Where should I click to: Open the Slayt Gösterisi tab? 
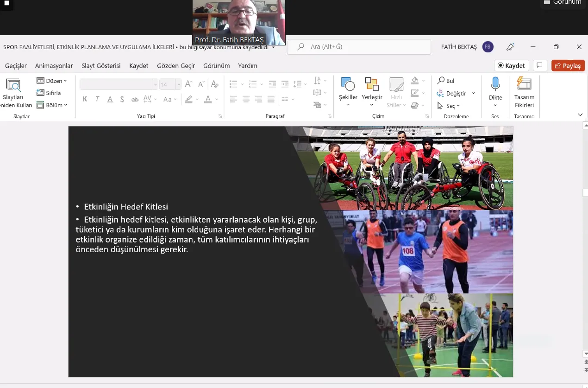pos(101,66)
